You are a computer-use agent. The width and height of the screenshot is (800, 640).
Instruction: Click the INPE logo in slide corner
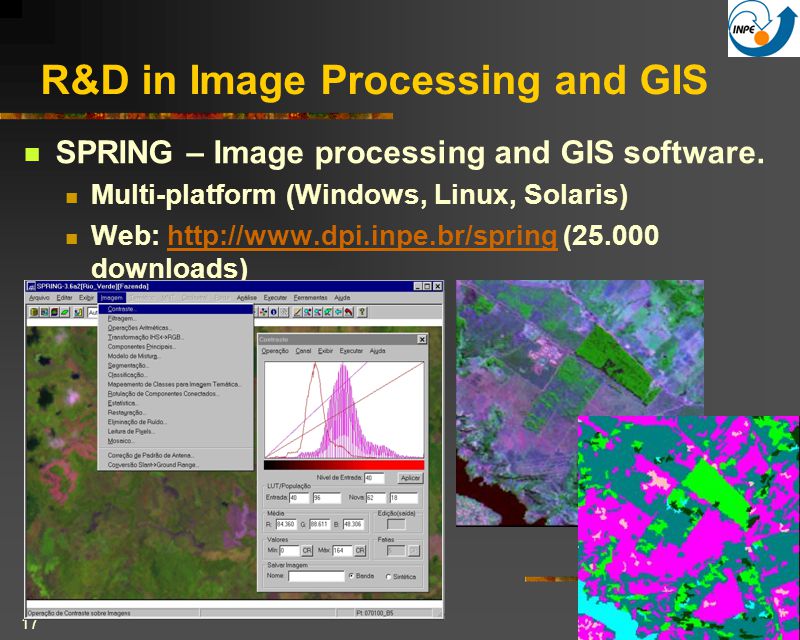763,29
